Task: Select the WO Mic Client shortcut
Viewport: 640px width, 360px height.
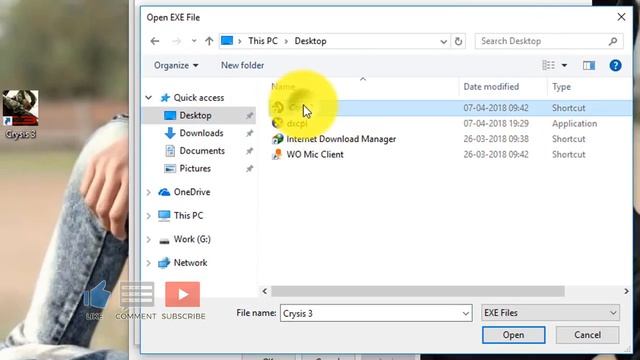Action: point(315,154)
